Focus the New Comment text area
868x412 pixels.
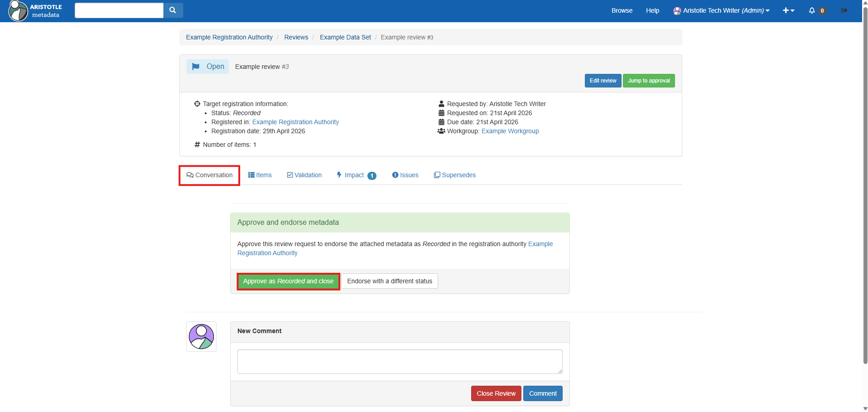click(400, 361)
